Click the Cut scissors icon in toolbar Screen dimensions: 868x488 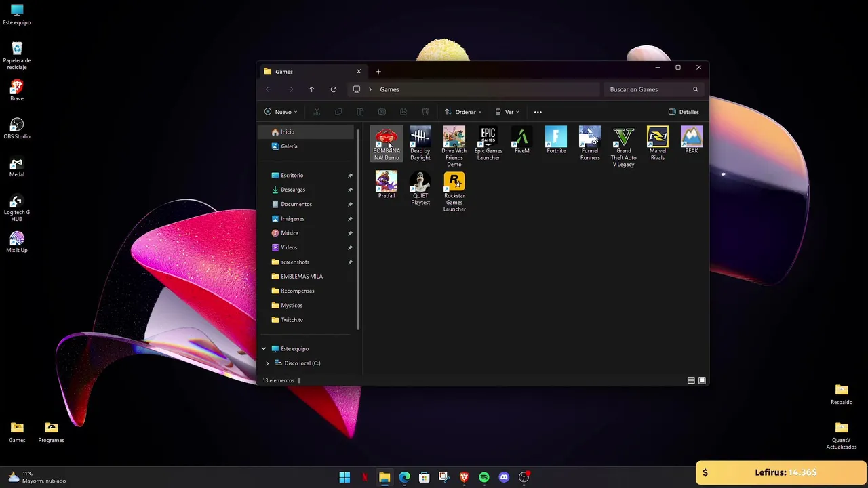317,112
